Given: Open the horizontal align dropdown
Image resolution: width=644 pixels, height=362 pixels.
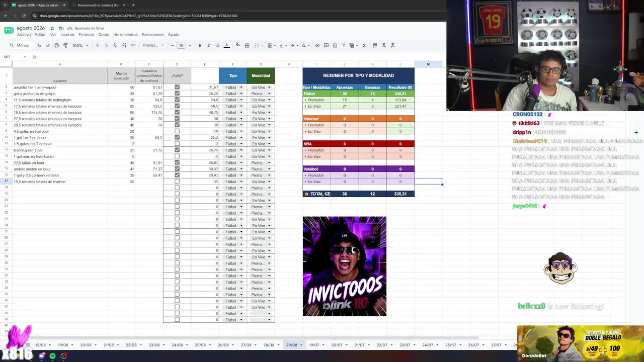Looking at the screenshot, I should (271, 45).
